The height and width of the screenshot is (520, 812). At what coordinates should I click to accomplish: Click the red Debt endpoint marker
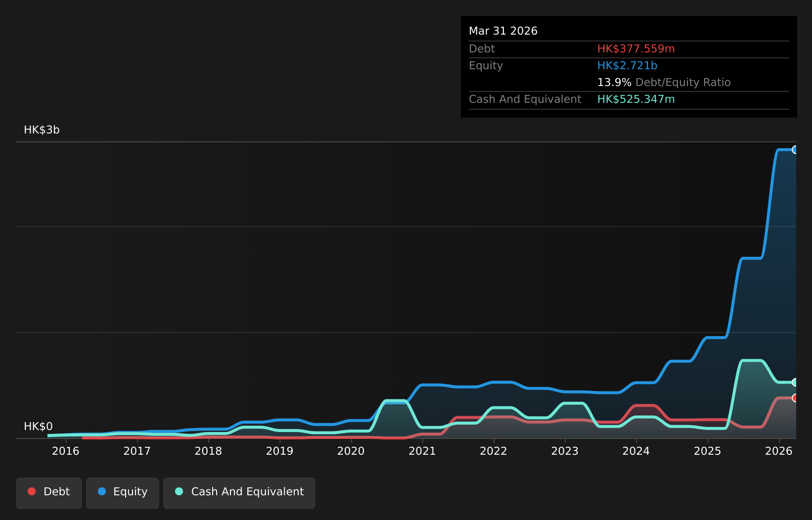(795, 398)
